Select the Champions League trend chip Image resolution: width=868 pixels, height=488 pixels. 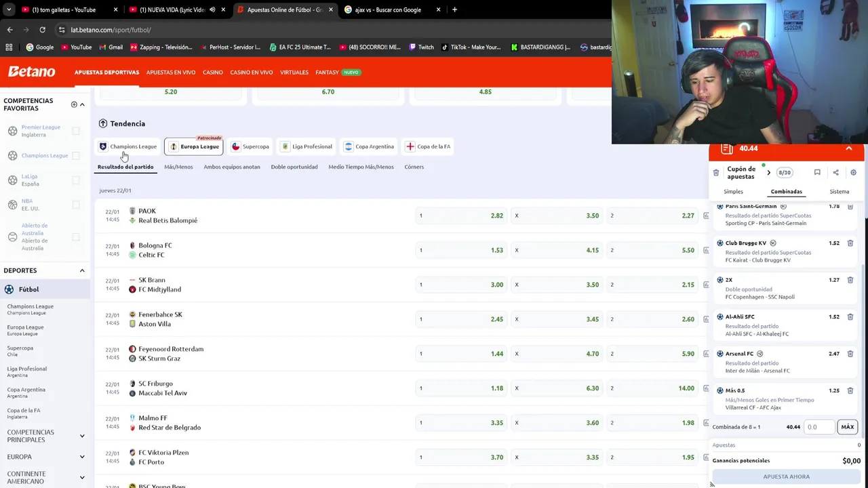click(x=127, y=146)
